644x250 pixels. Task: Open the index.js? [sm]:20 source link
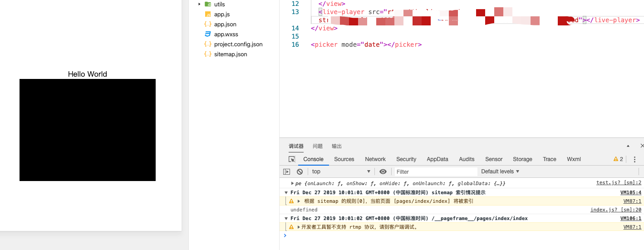[x=616, y=210]
